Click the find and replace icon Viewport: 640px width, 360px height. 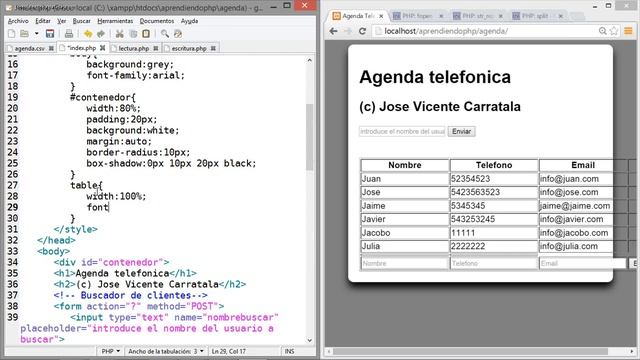(x=178, y=34)
